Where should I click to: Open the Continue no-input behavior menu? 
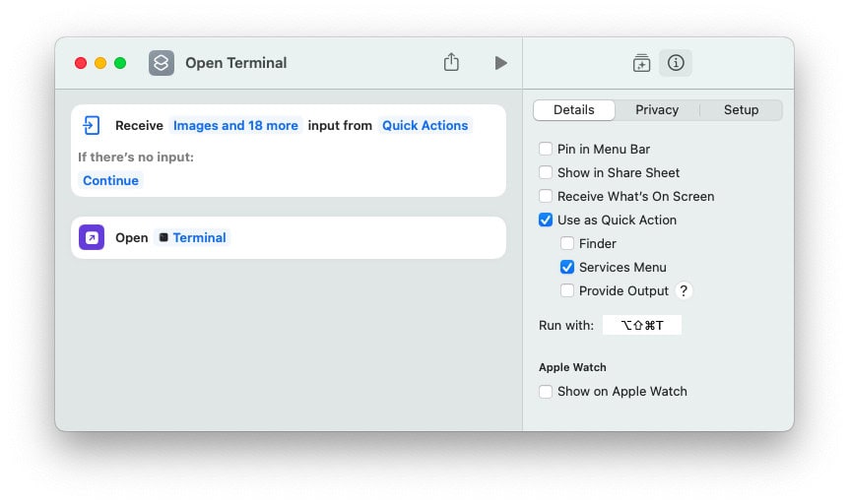(110, 181)
